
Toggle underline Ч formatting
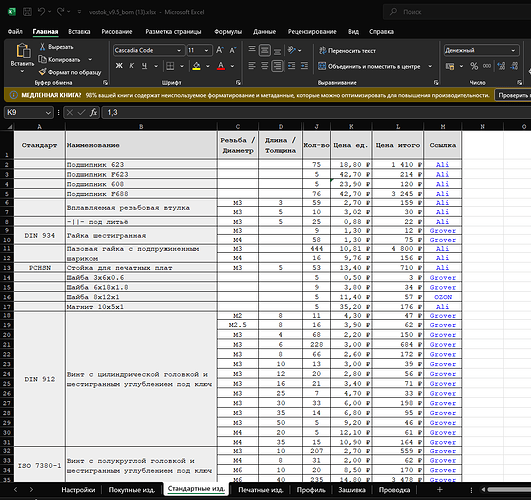(144, 66)
